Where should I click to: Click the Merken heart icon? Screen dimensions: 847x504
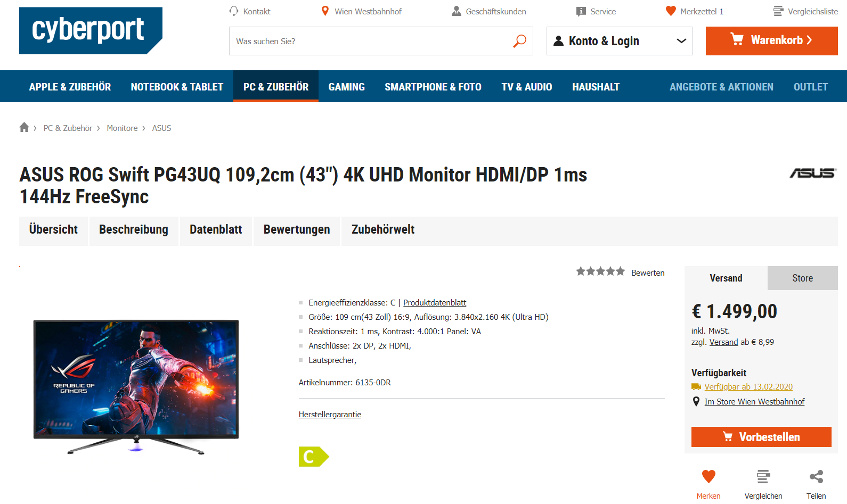(708, 476)
